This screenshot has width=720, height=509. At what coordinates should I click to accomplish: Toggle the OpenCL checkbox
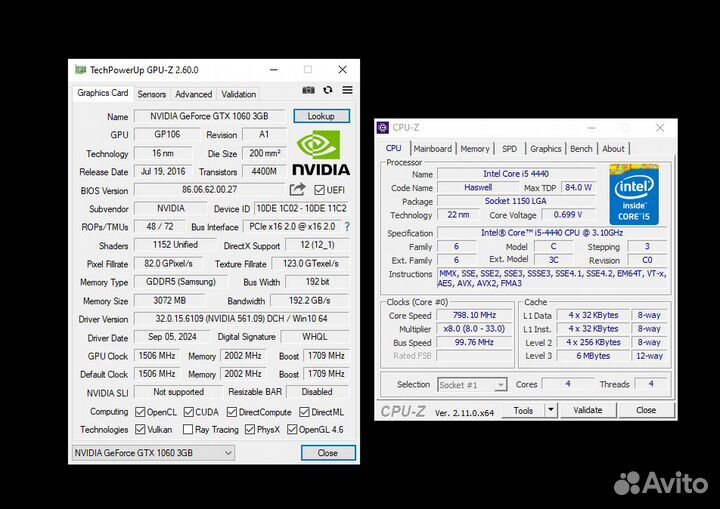tap(140, 412)
